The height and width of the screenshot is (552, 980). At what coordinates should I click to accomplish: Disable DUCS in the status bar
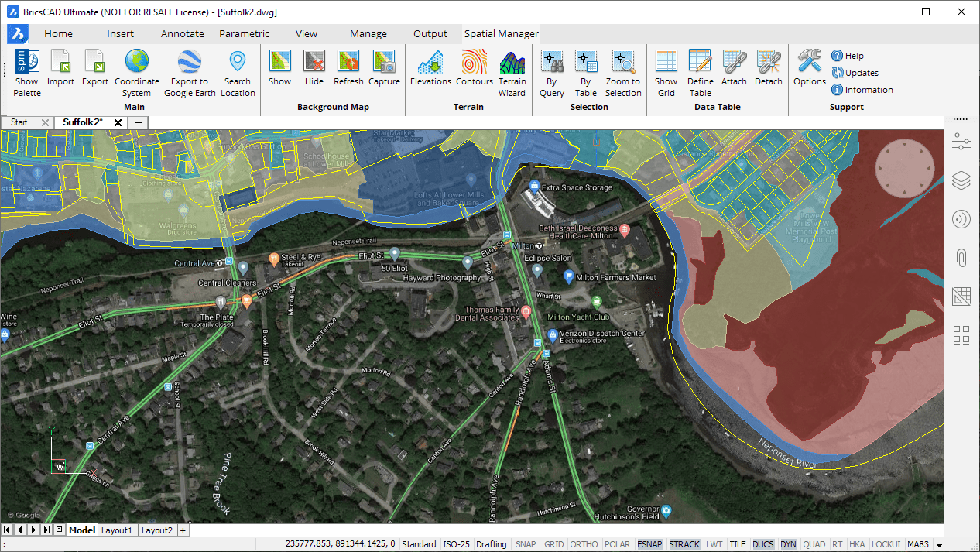pos(762,544)
